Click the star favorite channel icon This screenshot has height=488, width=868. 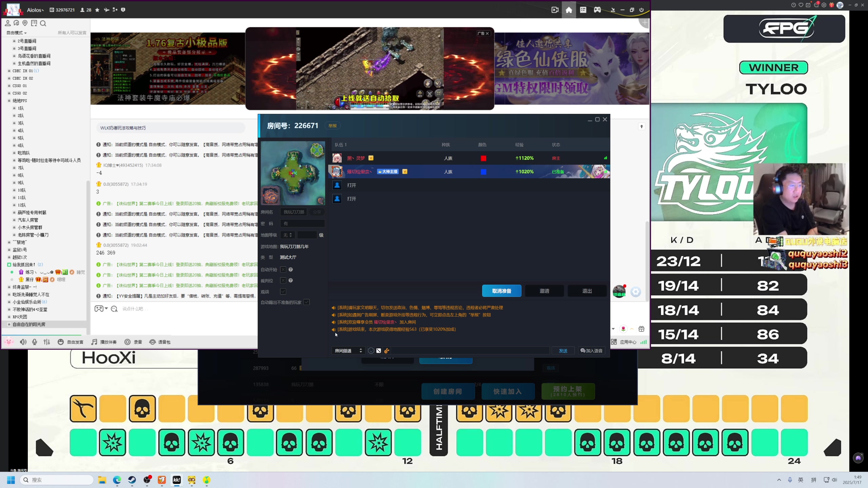(97, 10)
